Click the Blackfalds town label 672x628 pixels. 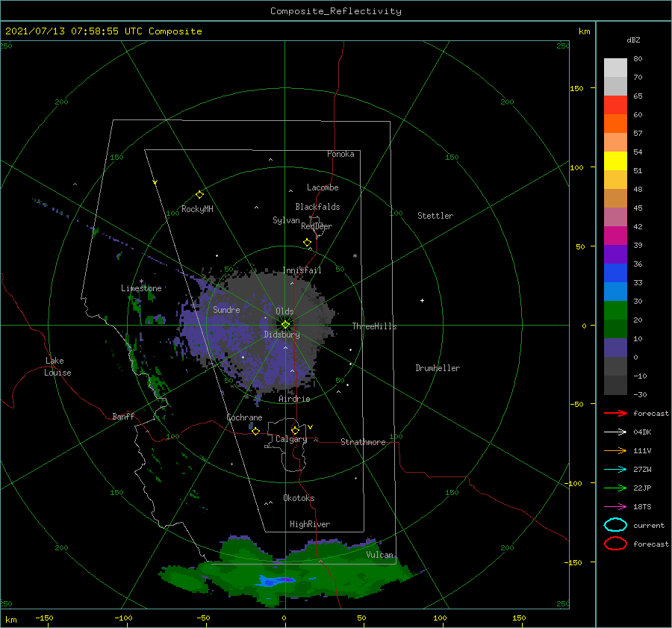pyautogui.click(x=317, y=207)
